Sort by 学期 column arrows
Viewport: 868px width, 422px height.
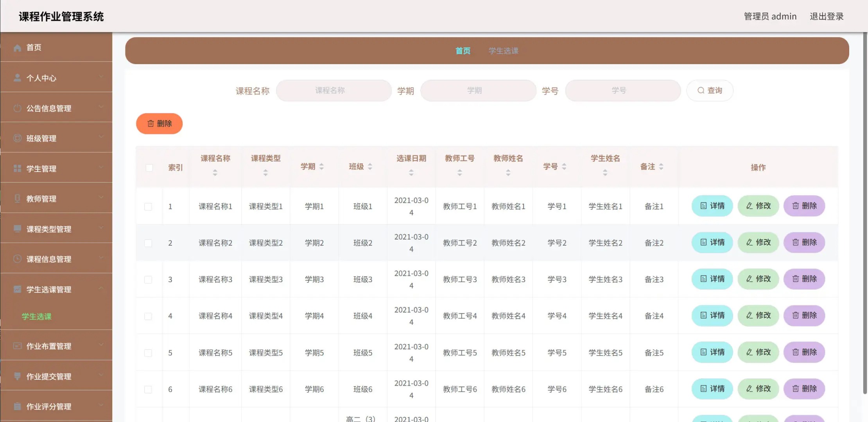click(322, 166)
